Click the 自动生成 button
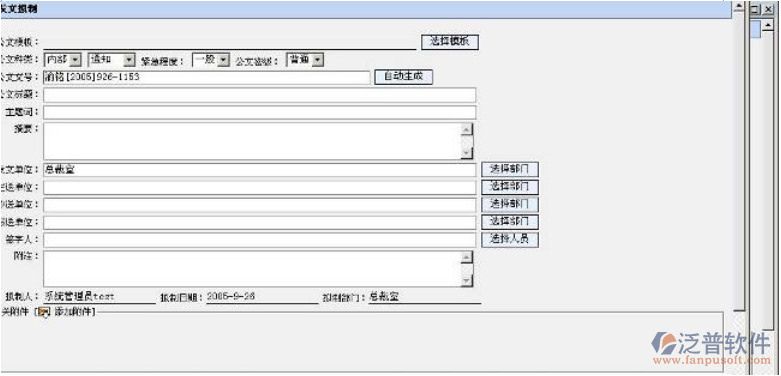The width and height of the screenshot is (781, 376). 403,77
